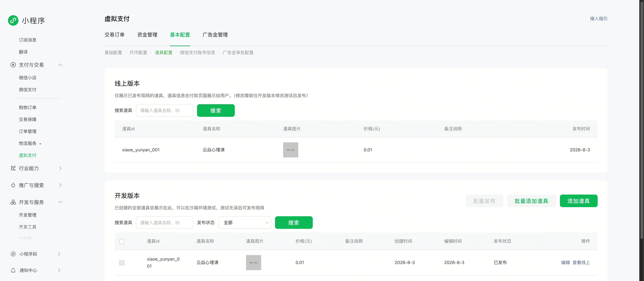The height and width of the screenshot is (281, 644).
Task: Click the vertical page scrollbar
Action: point(641,120)
